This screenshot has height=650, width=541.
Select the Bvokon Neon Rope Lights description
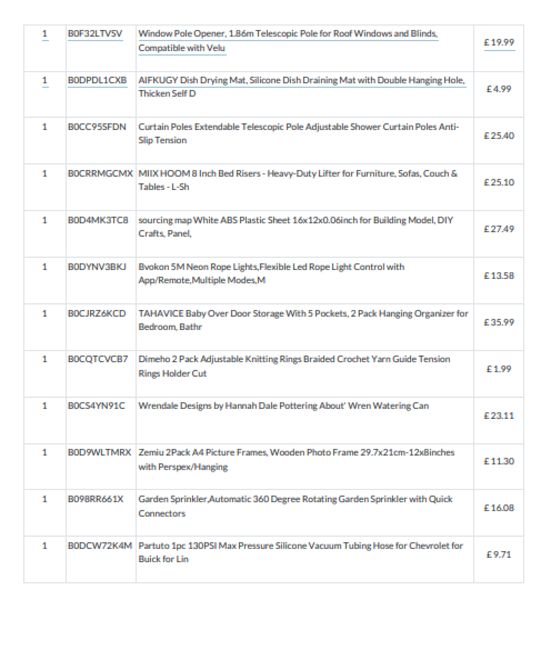click(x=271, y=273)
